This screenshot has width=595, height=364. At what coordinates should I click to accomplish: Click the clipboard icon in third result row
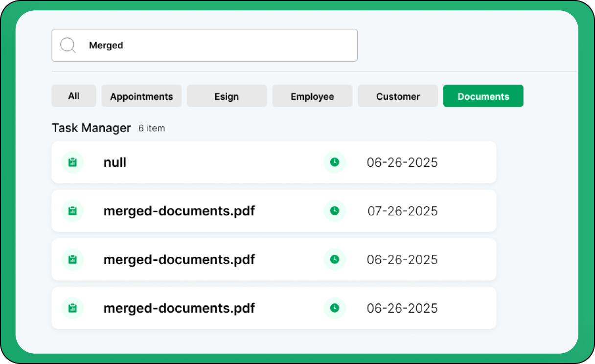(72, 259)
